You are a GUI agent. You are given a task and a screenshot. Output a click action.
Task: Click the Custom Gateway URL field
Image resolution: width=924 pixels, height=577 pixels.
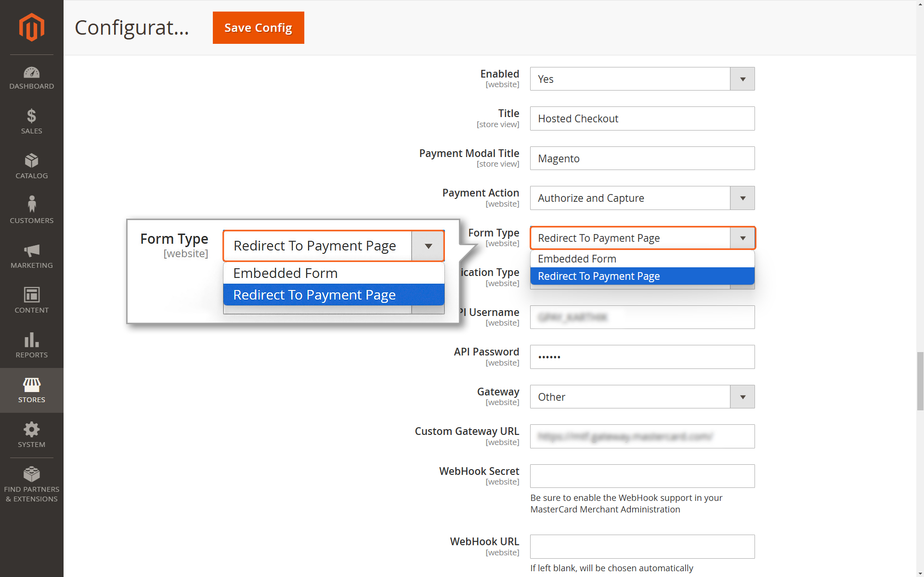(x=642, y=436)
